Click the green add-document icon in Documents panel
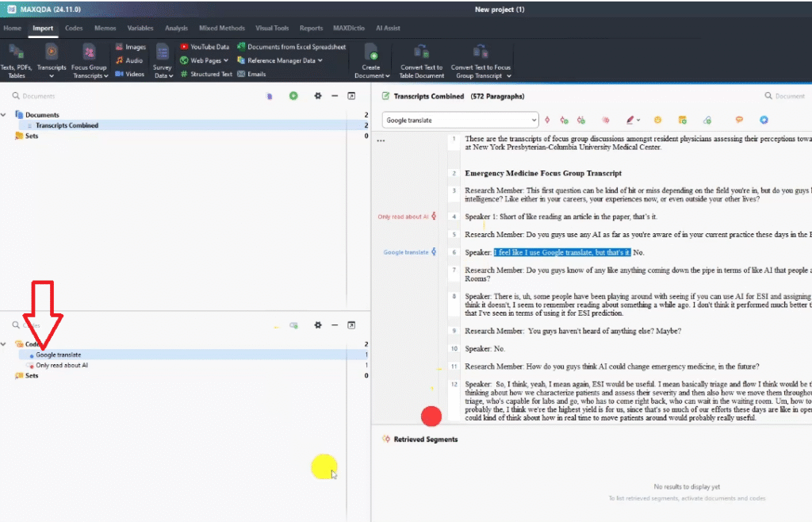The height and width of the screenshot is (522, 812). (293, 96)
